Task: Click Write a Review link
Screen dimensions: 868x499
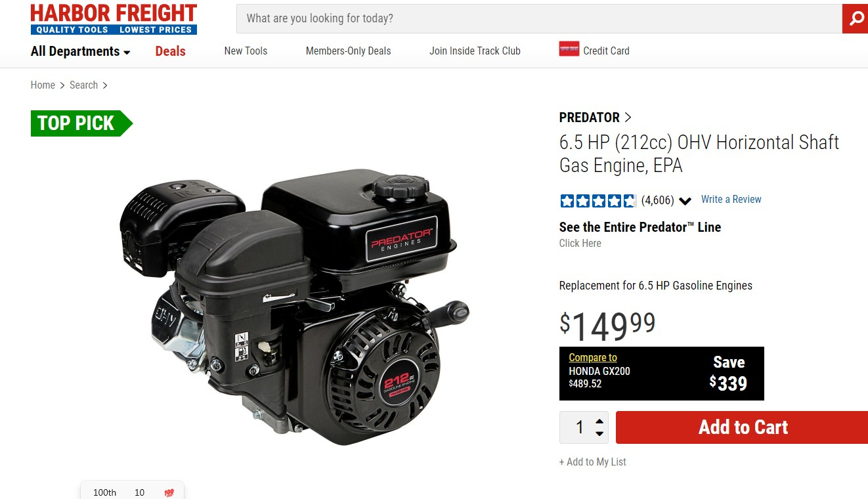Action: (731, 200)
